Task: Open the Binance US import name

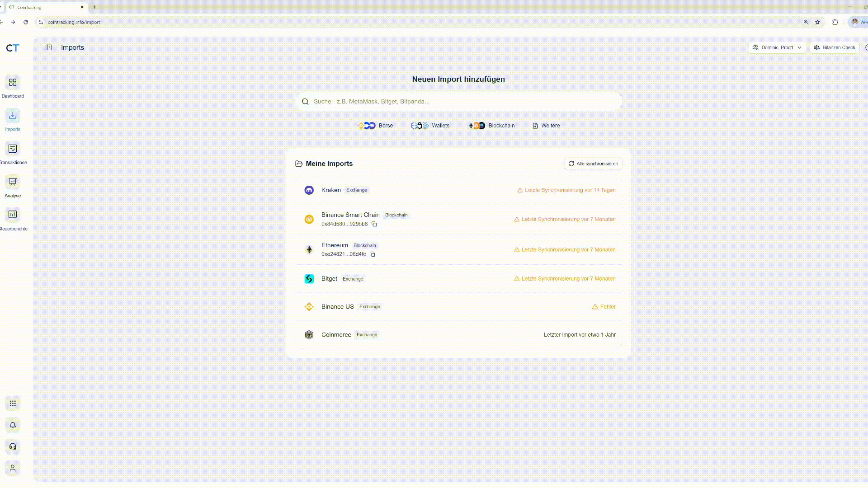Action: (x=338, y=307)
